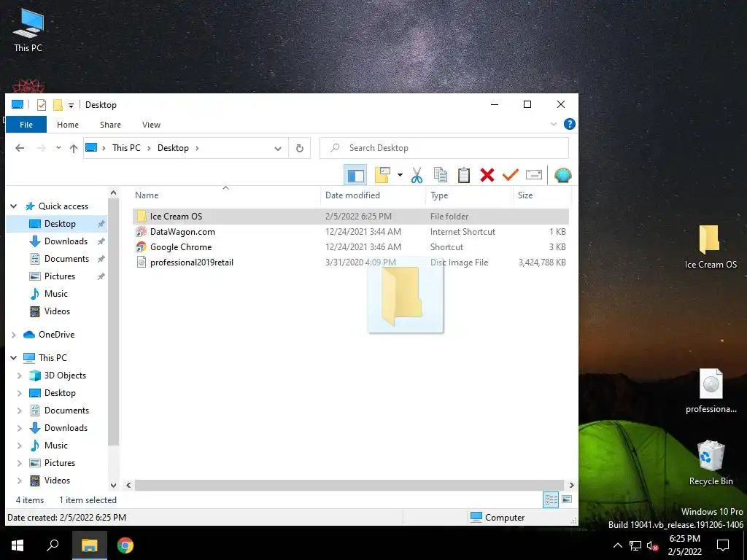Open Properties via the orange checkmark toolbar icon
Screen dimensions: 747x560
pos(510,175)
